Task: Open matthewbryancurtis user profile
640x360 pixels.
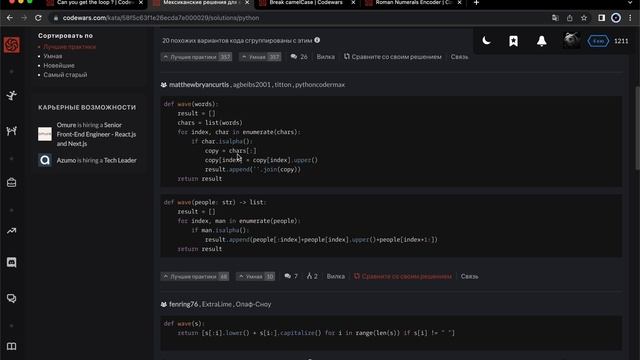Action: (x=199, y=84)
